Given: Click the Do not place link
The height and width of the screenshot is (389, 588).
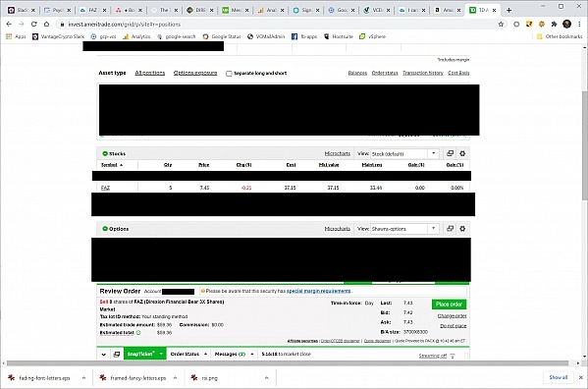Looking at the screenshot, I should point(453,326).
